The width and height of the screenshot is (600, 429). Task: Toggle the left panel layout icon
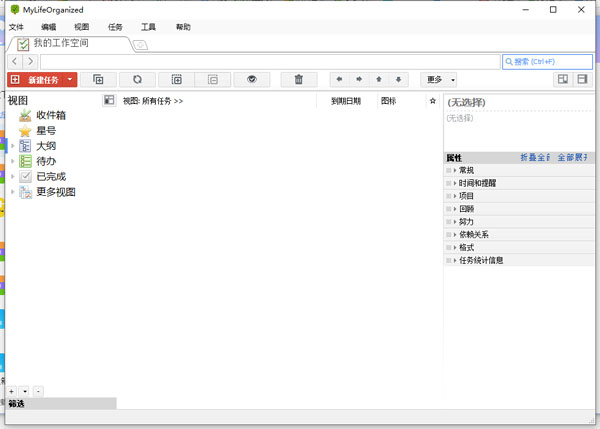563,80
